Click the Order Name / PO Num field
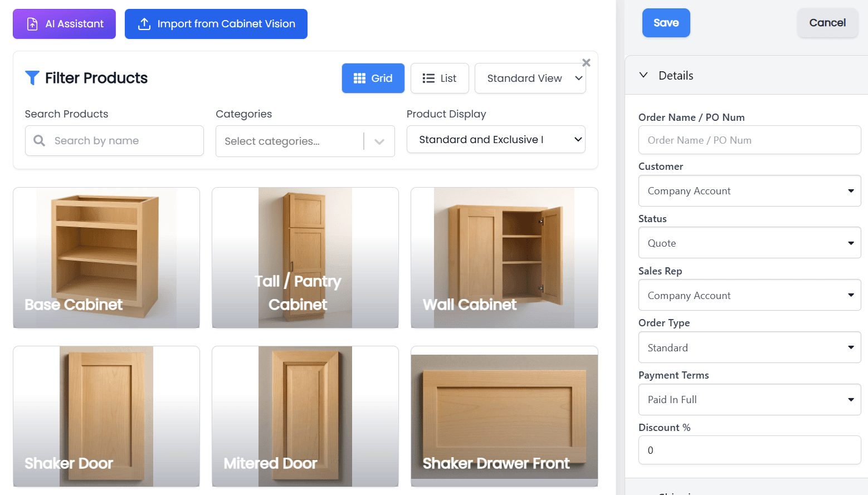Image resolution: width=868 pixels, height=495 pixels. tap(749, 140)
